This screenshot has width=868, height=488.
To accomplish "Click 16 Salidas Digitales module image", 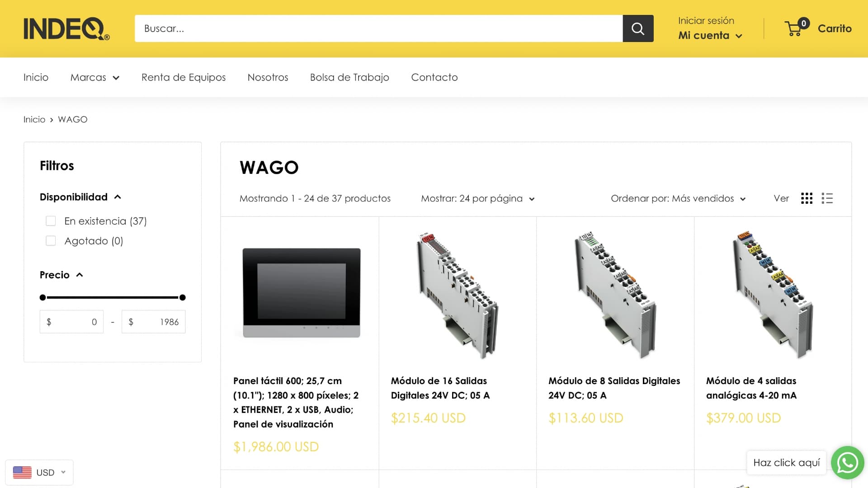I will point(458,296).
